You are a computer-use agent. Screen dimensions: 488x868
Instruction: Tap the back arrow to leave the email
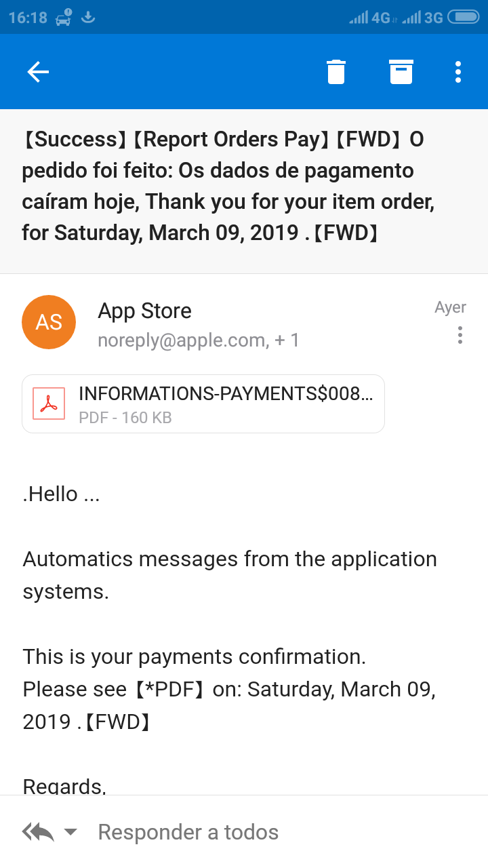coord(38,72)
